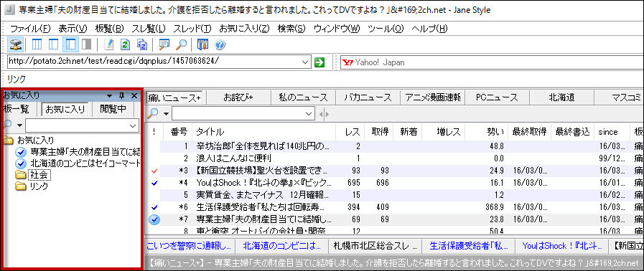Select the PCニュース board tab
This screenshot has width=644, height=271.
[x=497, y=98]
